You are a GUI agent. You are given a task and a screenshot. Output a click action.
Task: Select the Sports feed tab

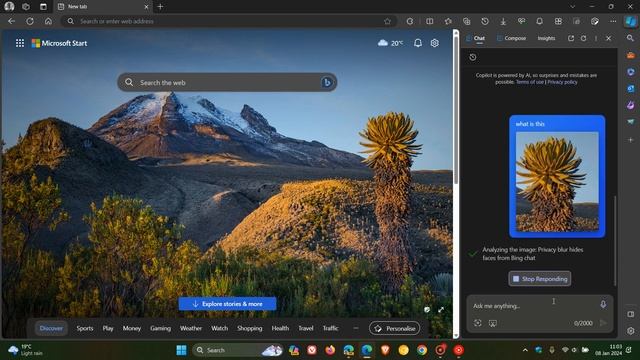tap(85, 328)
